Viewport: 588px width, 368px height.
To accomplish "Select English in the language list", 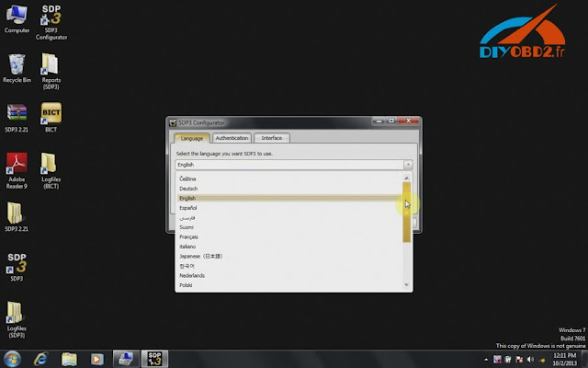I will click(x=289, y=199).
